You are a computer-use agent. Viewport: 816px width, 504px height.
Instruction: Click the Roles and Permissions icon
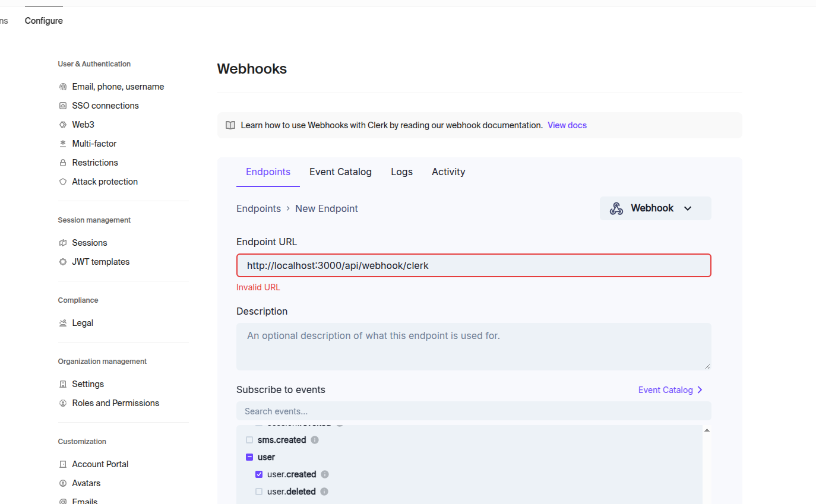point(63,403)
